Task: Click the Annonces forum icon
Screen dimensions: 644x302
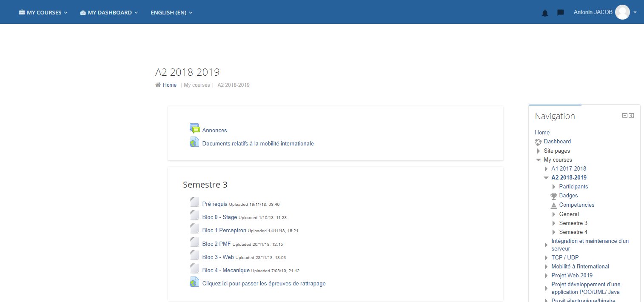Action: click(194, 128)
